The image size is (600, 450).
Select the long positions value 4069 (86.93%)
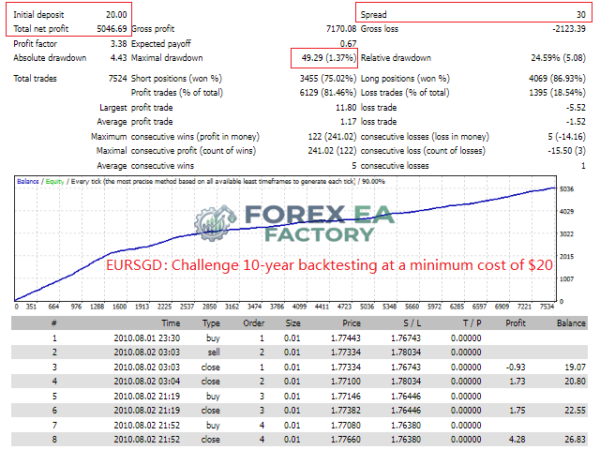557,78
